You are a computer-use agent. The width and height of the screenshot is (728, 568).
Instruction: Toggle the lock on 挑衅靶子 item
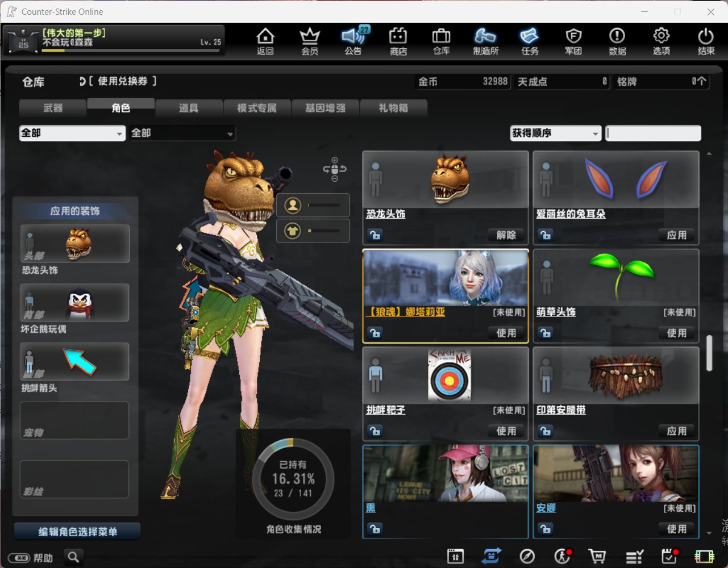375,432
